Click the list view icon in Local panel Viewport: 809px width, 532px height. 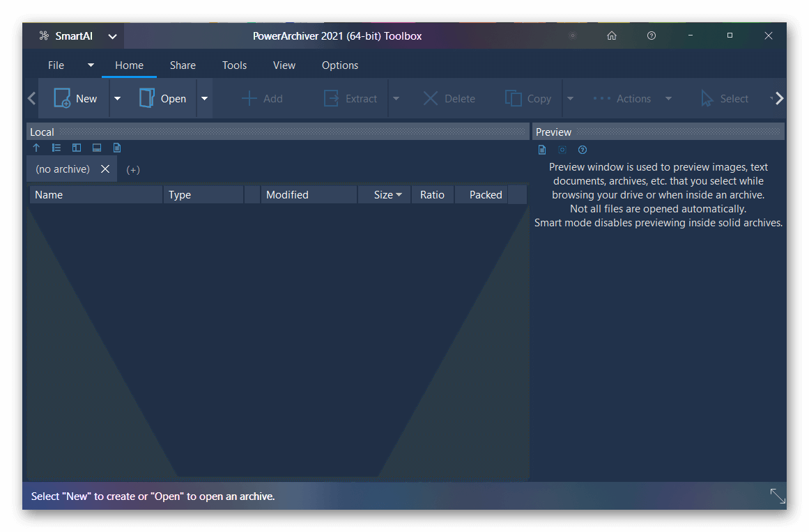point(56,148)
